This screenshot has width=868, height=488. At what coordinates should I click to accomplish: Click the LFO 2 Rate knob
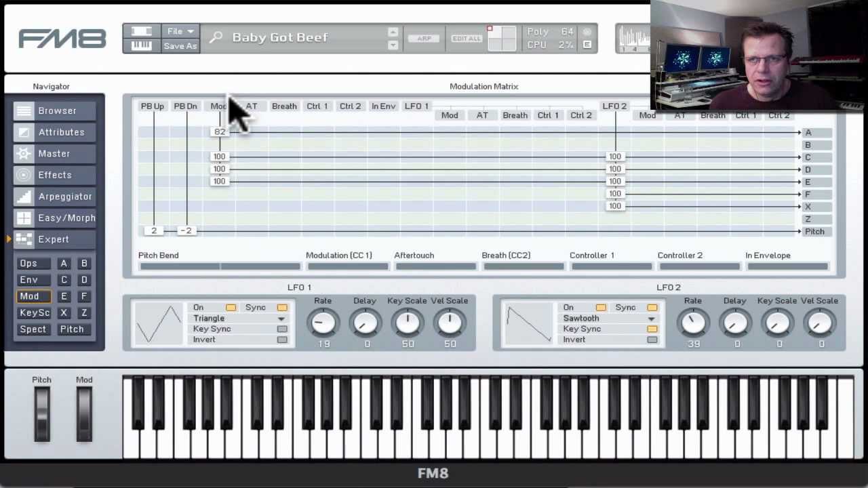coord(693,323)
